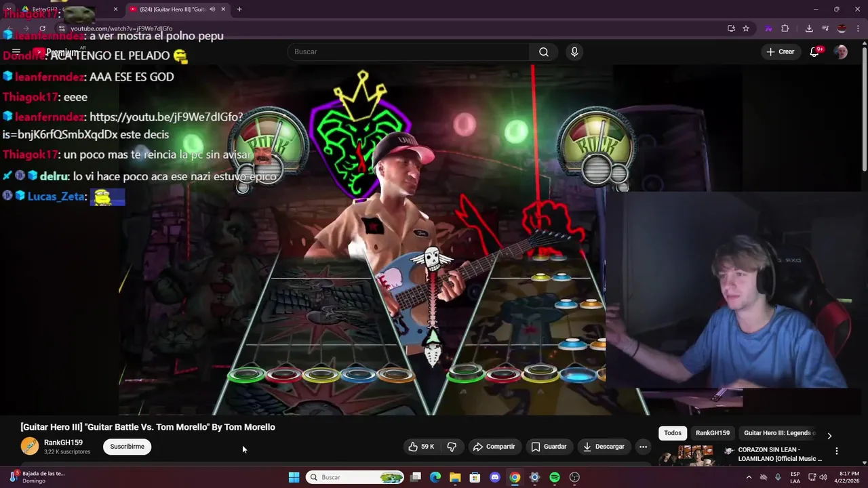This screenshot has width=868, height=488.
Task: Close the Guitar Hero III YouTube tab
Action: (223, 9)
